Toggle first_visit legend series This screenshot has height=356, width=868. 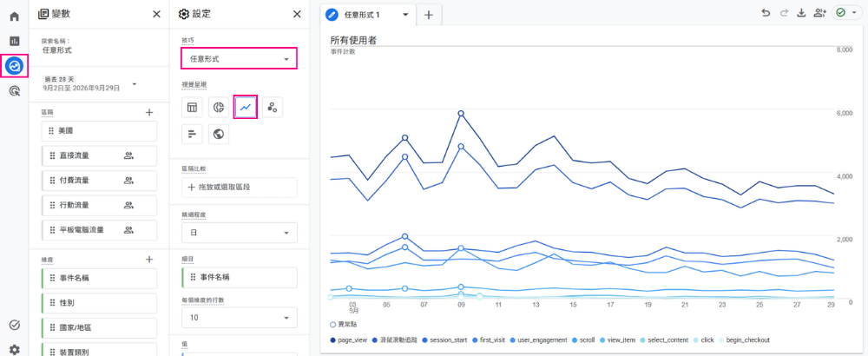487,340
